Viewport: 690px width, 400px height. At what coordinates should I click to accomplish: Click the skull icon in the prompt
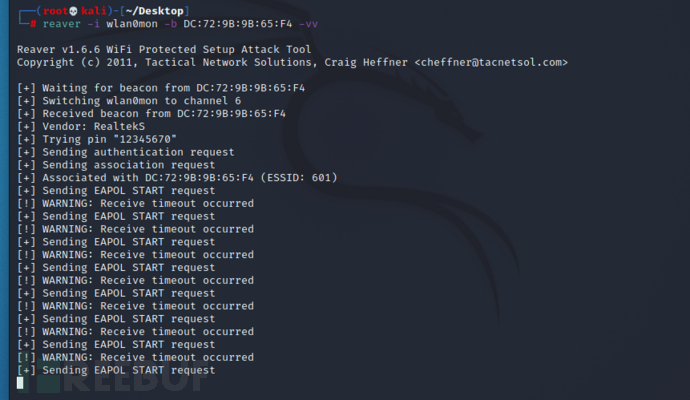tap(73, 11)
